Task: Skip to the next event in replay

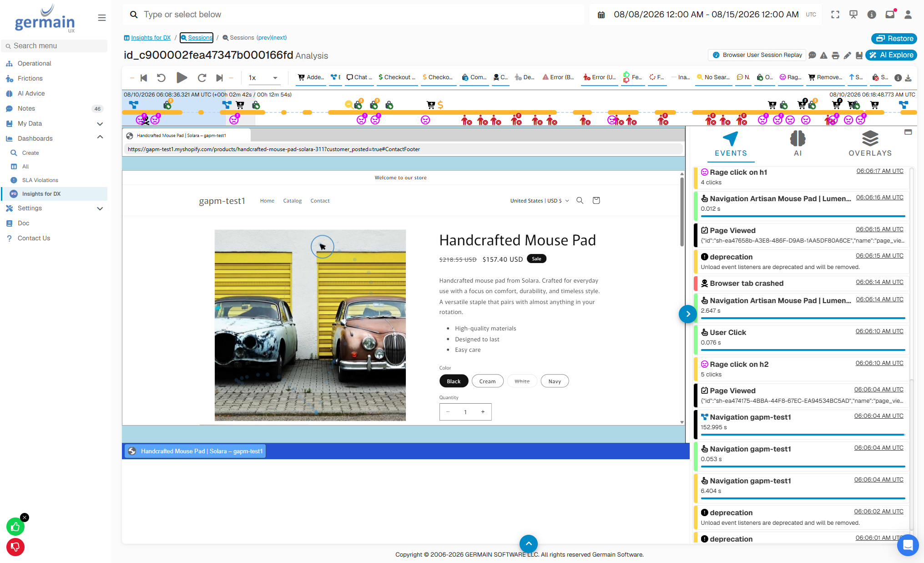Action: [219, 78]
